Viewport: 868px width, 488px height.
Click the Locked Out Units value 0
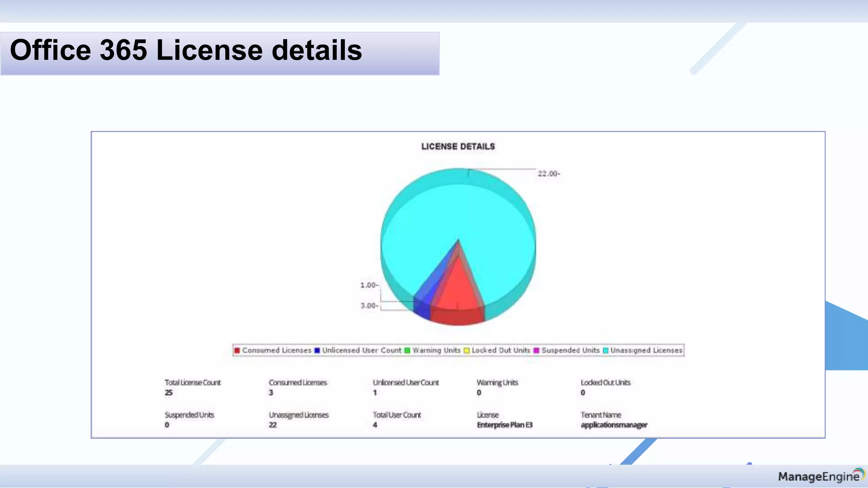point(583,393)
